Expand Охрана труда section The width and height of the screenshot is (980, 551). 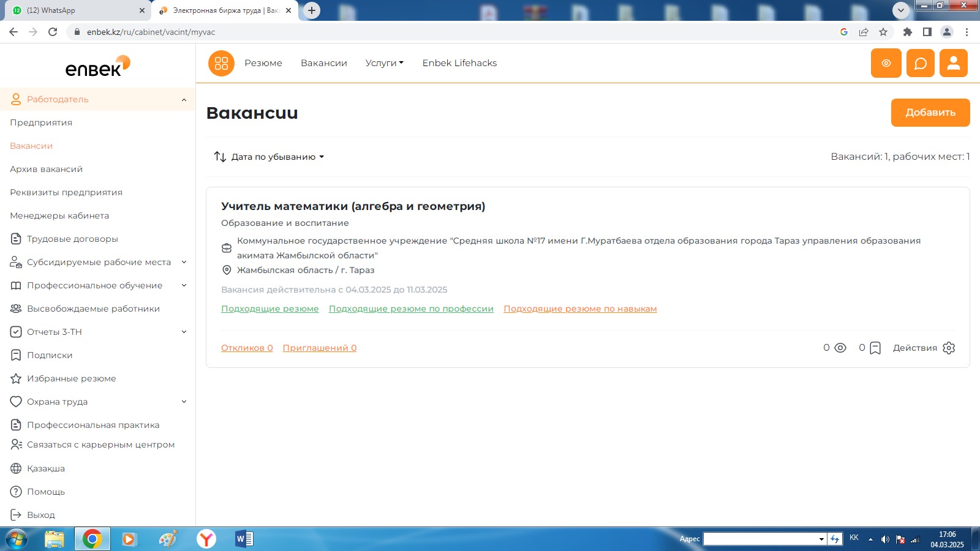pyautogui.click(x=184, y=402)
